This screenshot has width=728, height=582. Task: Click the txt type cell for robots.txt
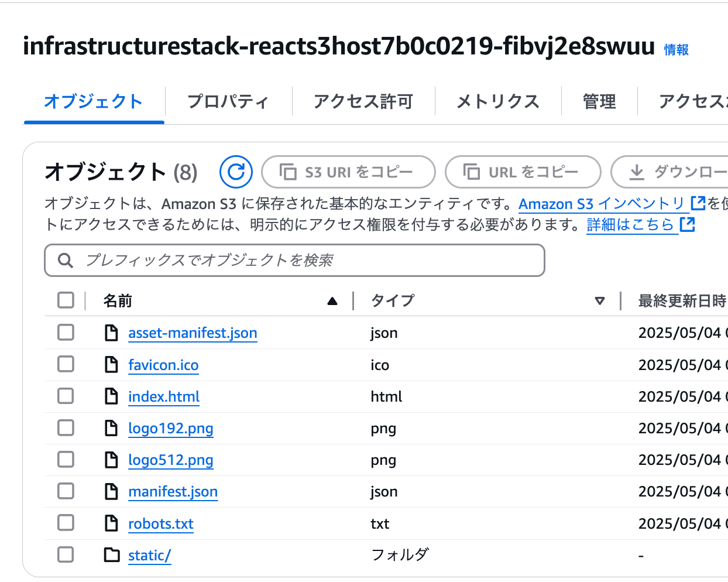pos(380,523)
